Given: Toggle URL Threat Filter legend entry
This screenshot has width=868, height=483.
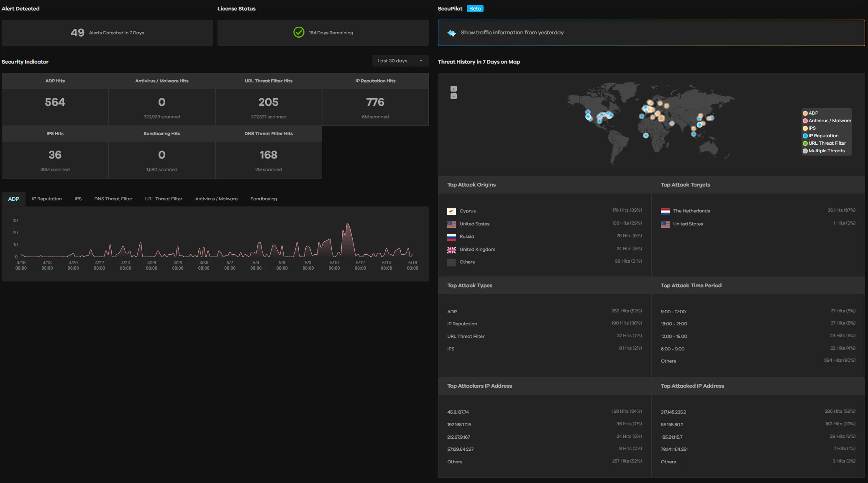Looking at the screenshot, I should [827, 143].
